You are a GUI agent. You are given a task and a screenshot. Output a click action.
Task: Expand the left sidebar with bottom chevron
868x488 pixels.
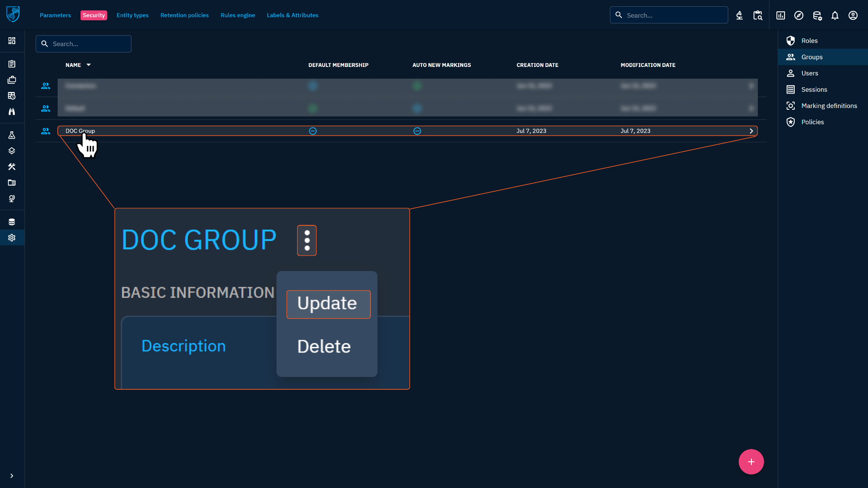click(12, 476)
